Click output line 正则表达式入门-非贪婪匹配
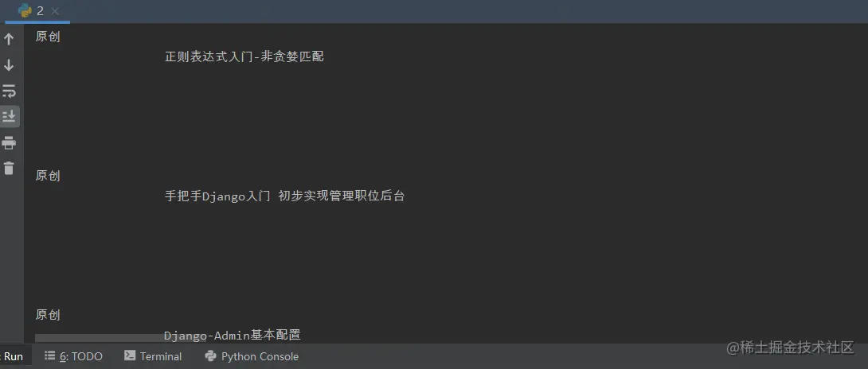The height and width of the screenshot is (369, 868). [x=244, y=56]
